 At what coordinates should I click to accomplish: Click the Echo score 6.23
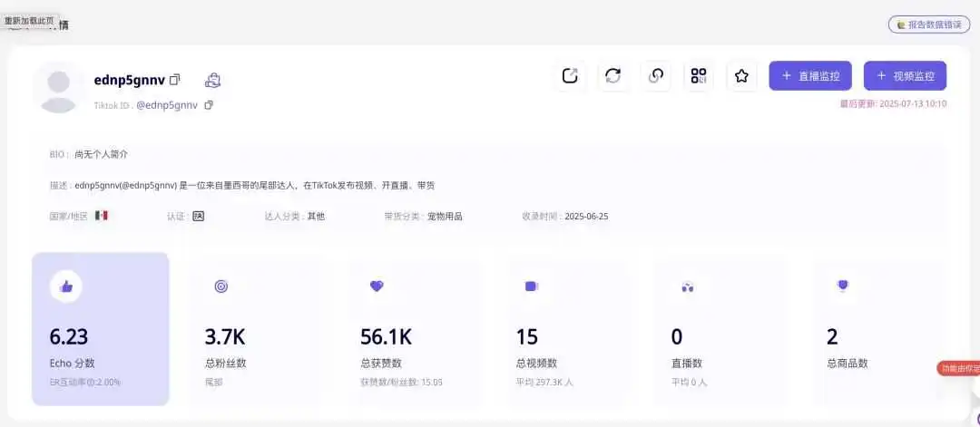69,337
